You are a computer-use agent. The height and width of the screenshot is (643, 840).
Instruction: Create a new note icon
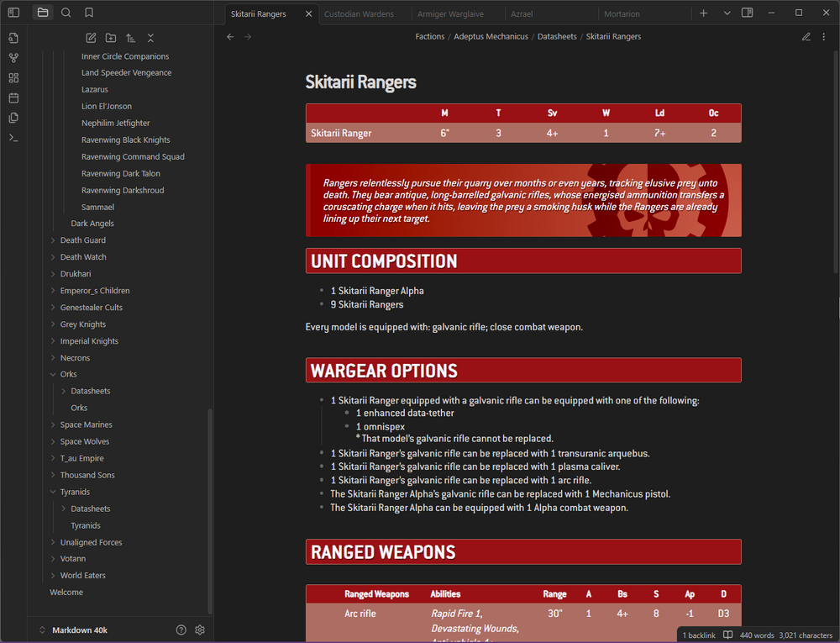click(x=91, y=38)
